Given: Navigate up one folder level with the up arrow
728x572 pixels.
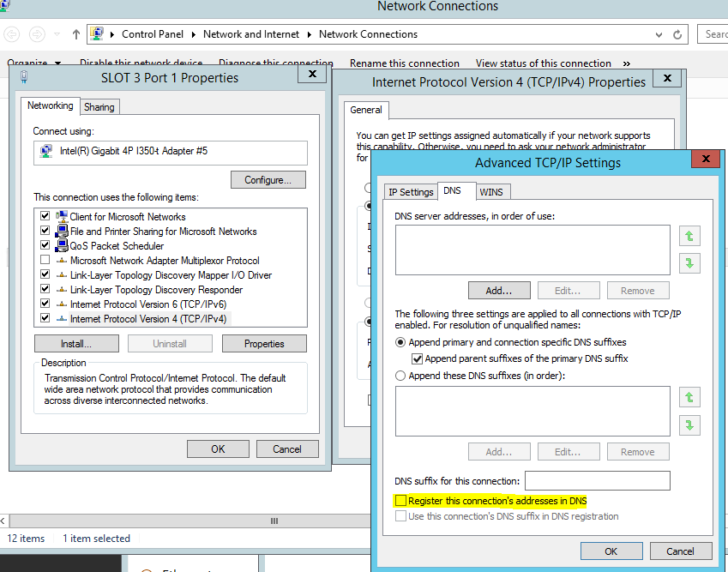Looking at the screenshot, I should [x=75, y=34].
